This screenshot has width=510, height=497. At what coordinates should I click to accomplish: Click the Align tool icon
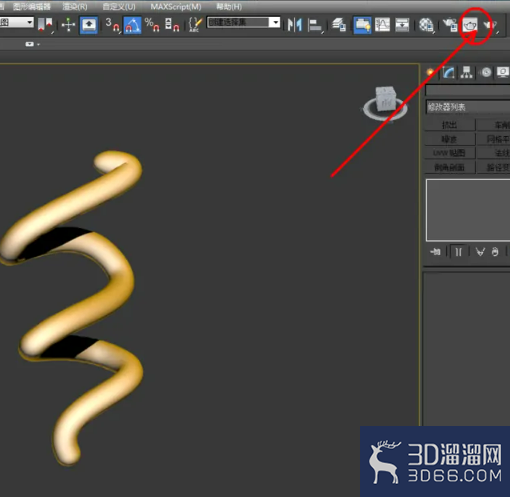(x=315, y=25)
